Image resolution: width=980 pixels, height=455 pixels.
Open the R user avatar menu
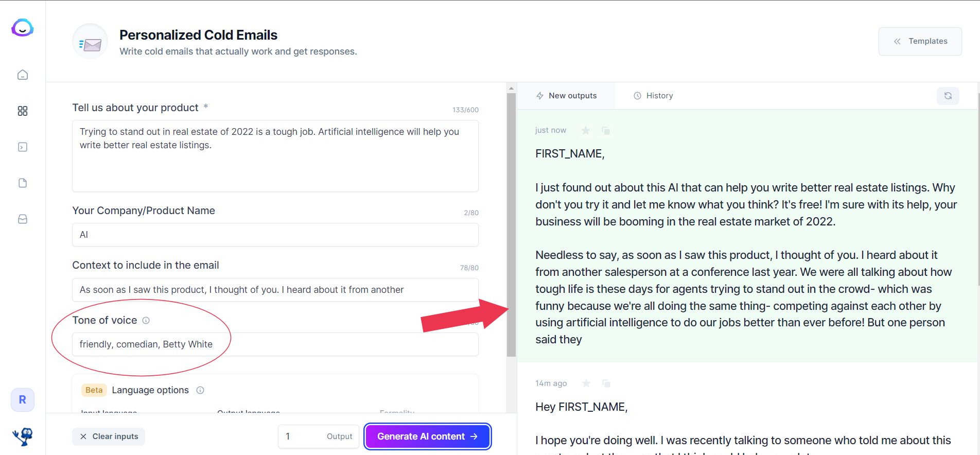23,400
